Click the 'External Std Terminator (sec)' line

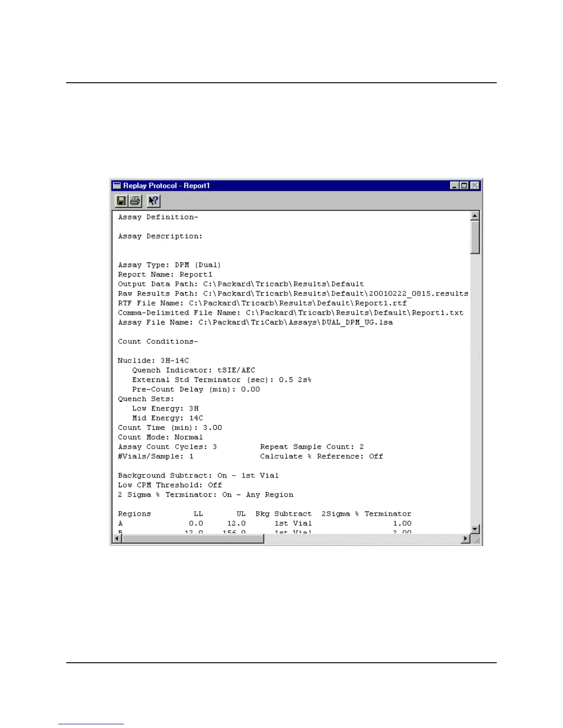click(x=222, y=380)
